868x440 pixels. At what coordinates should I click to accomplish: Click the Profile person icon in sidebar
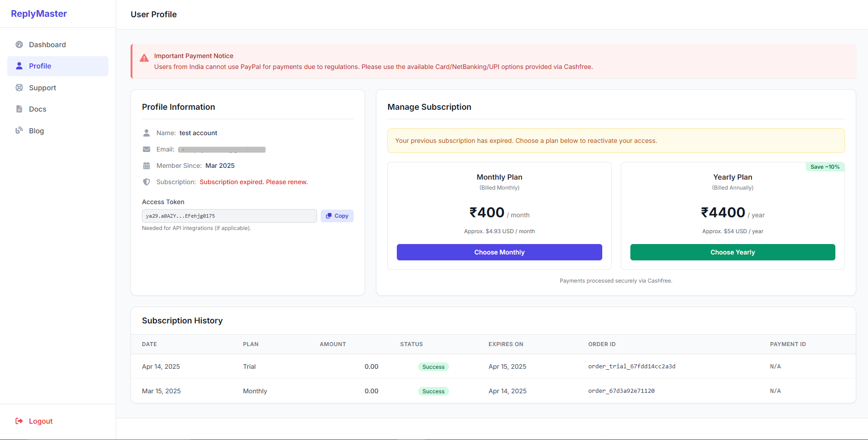[x=19, y=66]
